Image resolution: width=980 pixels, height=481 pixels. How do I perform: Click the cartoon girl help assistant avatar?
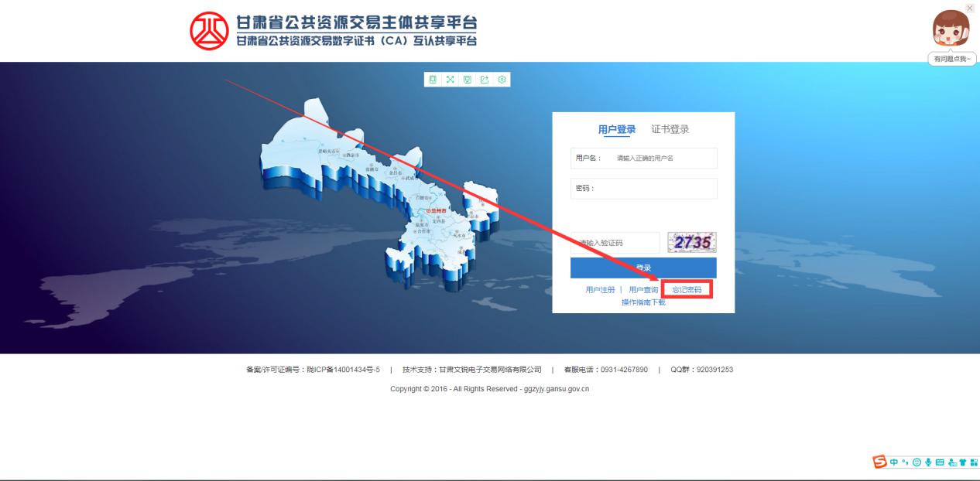(x=950, y=29)
